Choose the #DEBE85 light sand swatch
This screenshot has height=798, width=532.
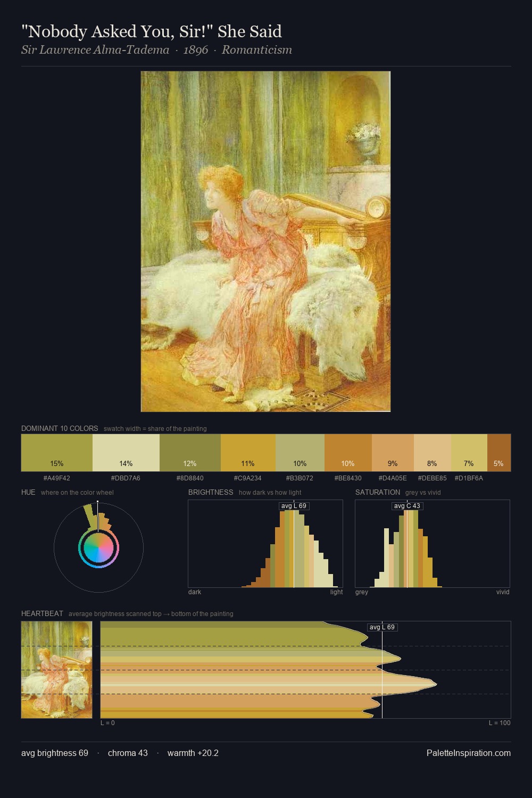(433, 453)
